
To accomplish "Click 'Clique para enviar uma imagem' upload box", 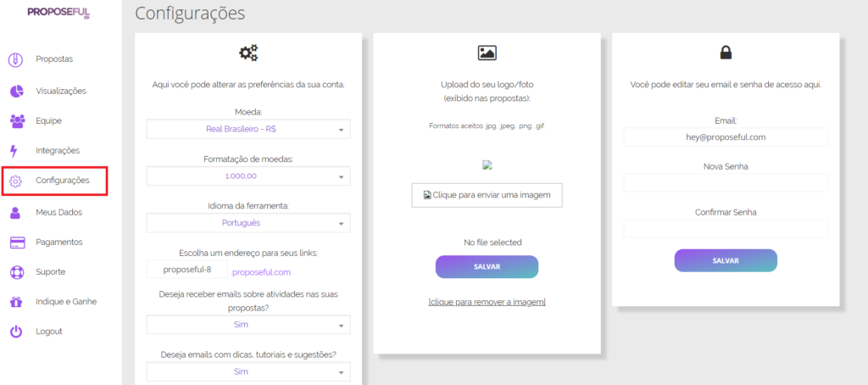I will click(487, 195).
